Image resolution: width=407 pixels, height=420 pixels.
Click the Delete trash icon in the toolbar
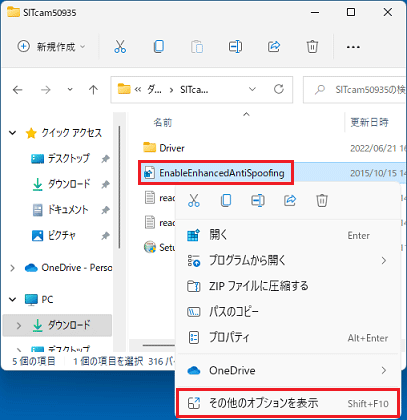tap(312, 46)
